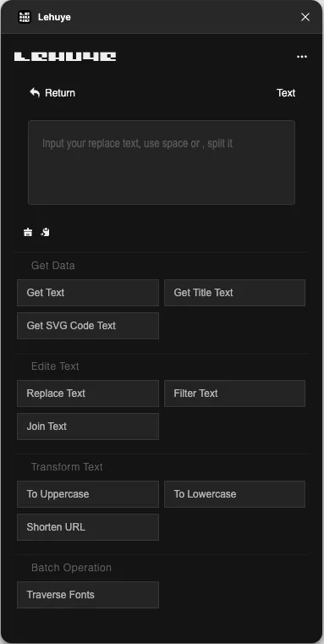The image size is (324, 644).
Task: Click the Join Text button
Action: [x=88, y=427]
